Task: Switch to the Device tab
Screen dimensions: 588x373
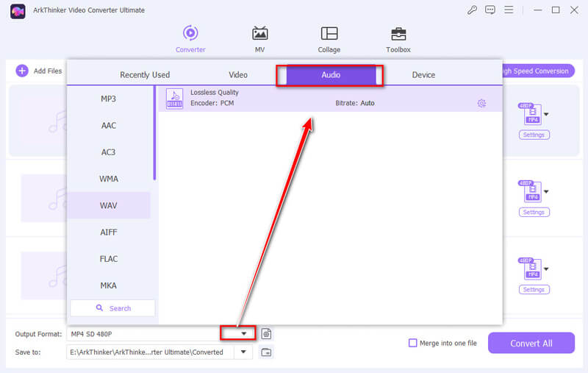Action: [423, 75]
